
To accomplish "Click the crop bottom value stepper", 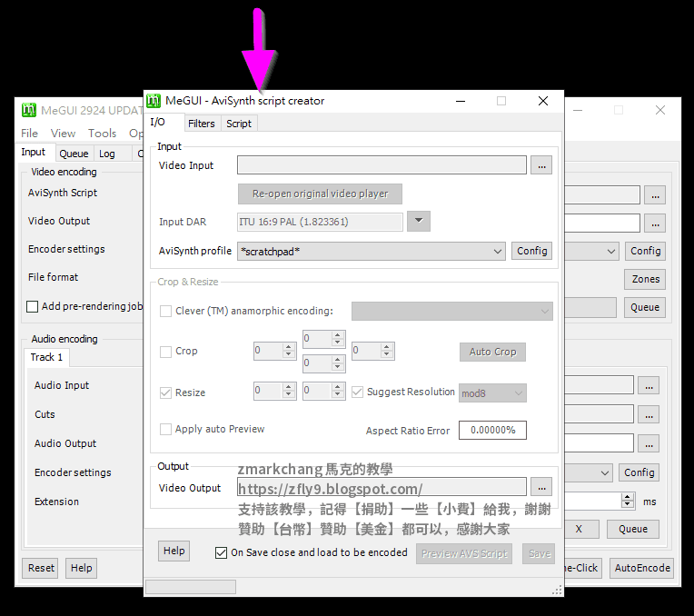I will click(x=337, y=363).
